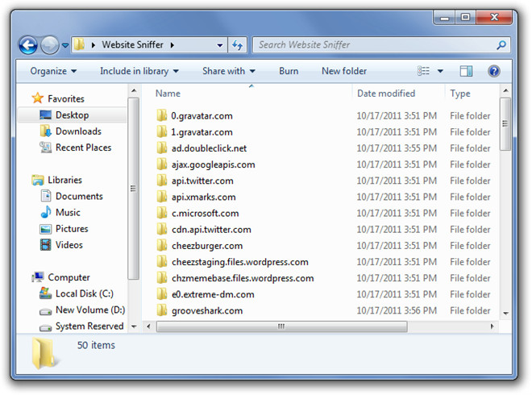Viewport: 532px width, 395px height.
Task: Click the file list vertical scrollbar thumb
Action: point(505,124)
